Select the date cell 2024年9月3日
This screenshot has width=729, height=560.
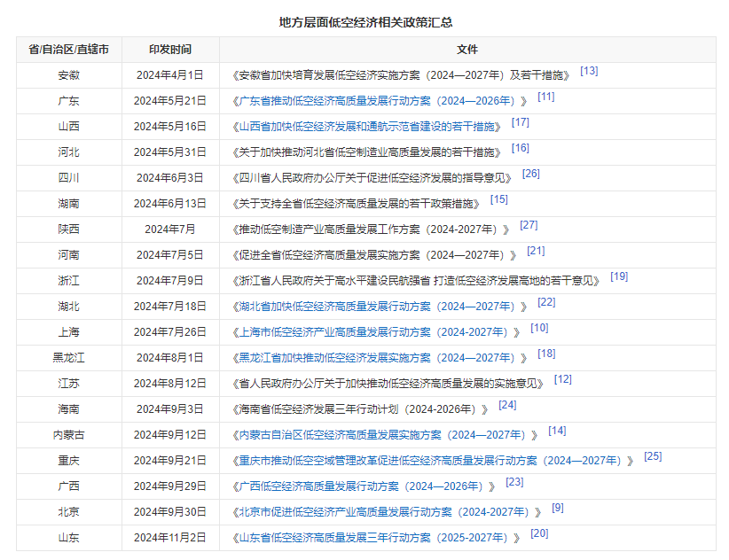(170, 409)
